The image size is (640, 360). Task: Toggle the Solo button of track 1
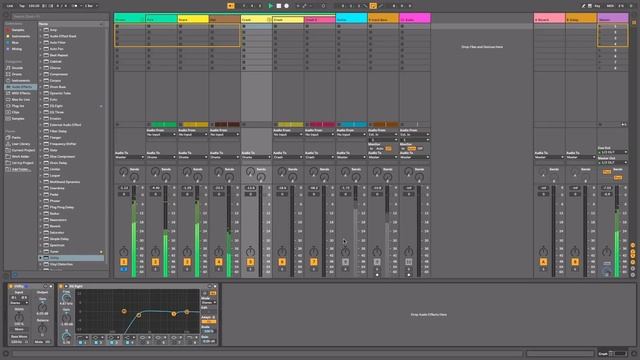click(x=124, y=269)
